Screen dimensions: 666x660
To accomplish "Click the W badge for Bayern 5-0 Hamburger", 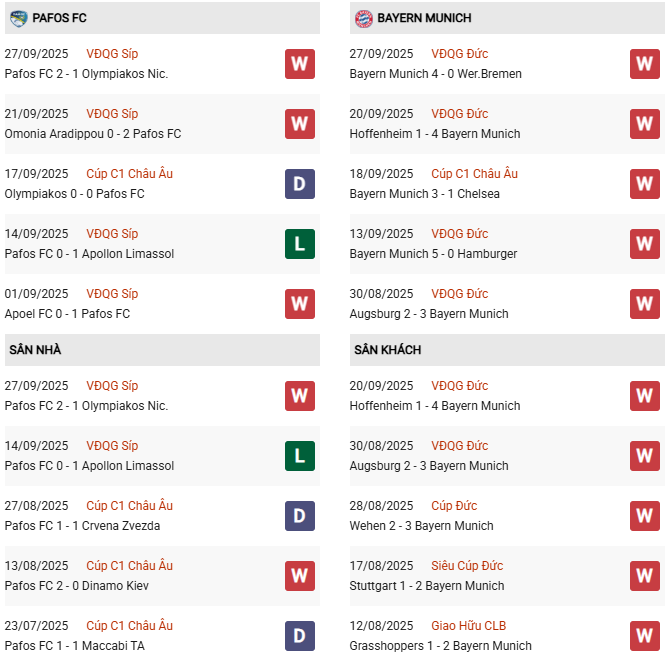I will point(644,244).
